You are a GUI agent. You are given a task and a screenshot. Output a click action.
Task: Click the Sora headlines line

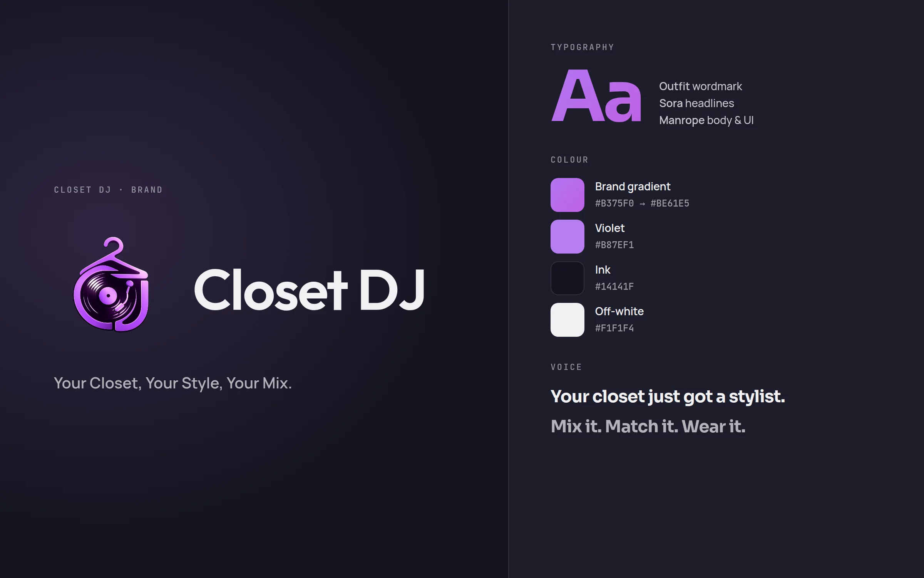pos(696,103)
